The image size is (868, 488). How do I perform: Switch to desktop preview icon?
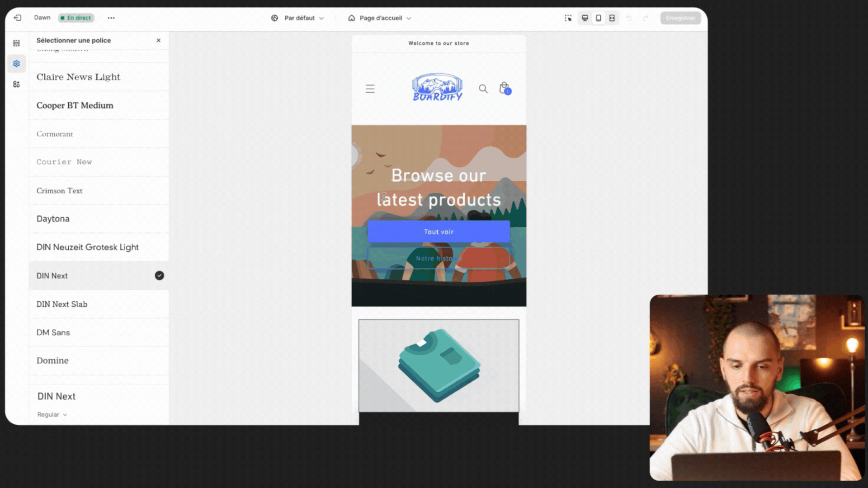tap(585, 18)
